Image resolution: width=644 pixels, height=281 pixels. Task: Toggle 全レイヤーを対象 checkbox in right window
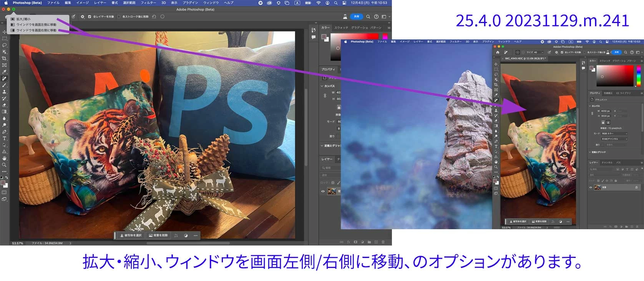(x=562, y=52)
